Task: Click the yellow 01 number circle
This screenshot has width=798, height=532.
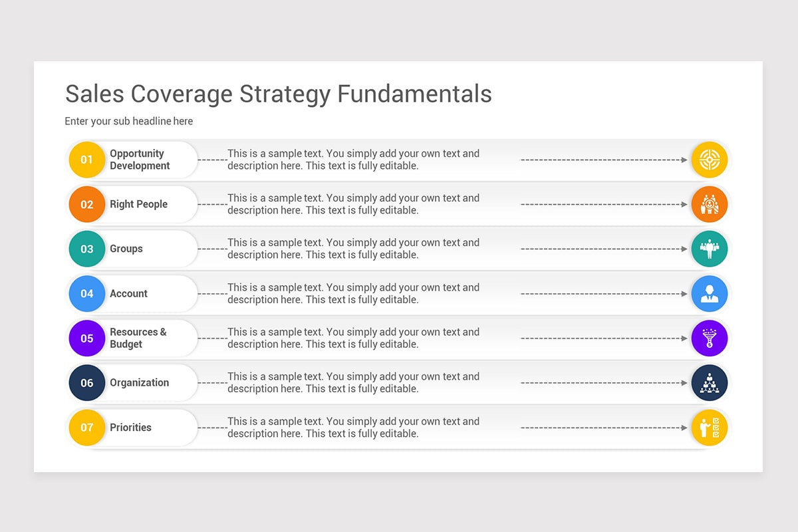Action: coord(87,160)
